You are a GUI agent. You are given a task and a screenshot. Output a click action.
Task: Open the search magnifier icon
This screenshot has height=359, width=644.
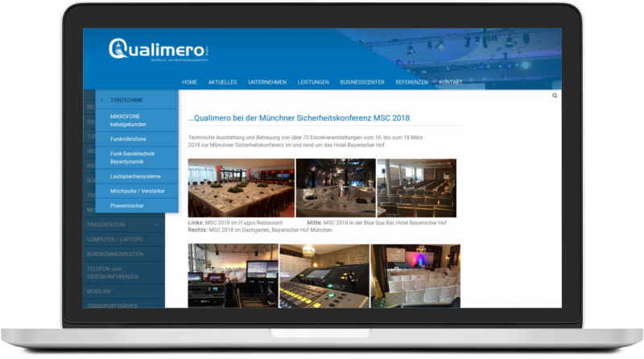[x=555, y=96]
